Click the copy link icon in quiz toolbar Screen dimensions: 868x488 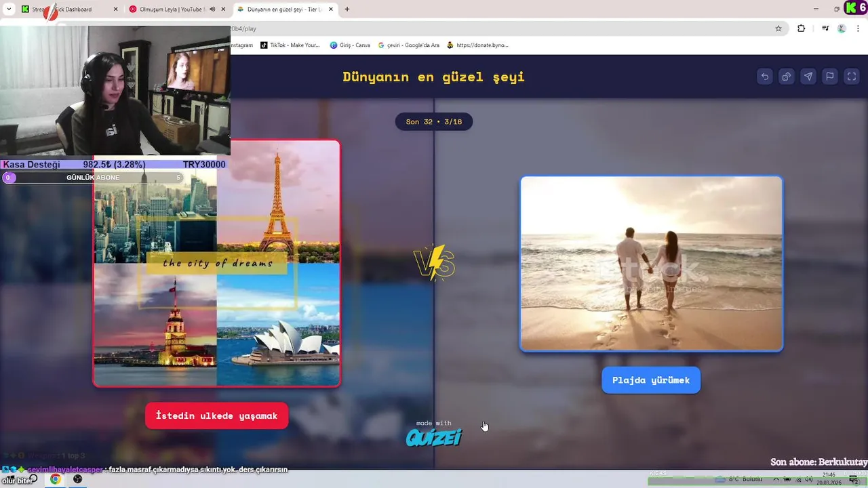tap(787, 77)
